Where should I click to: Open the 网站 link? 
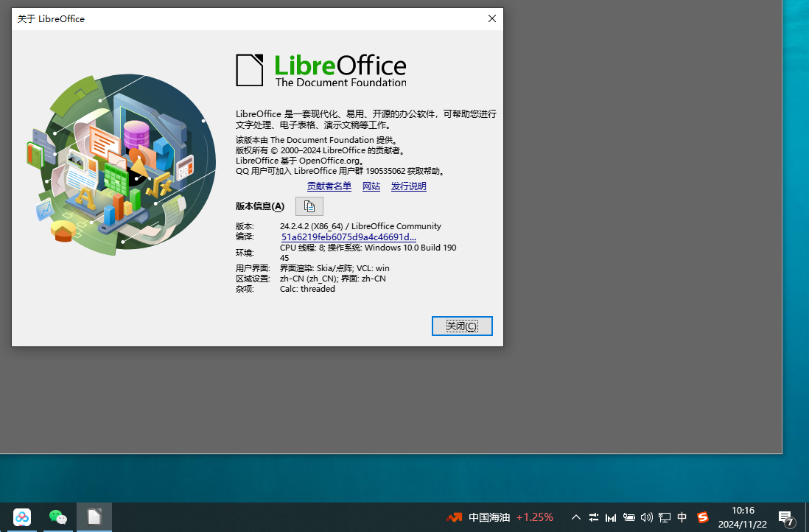pyautogui.click(x=371, y=186)
